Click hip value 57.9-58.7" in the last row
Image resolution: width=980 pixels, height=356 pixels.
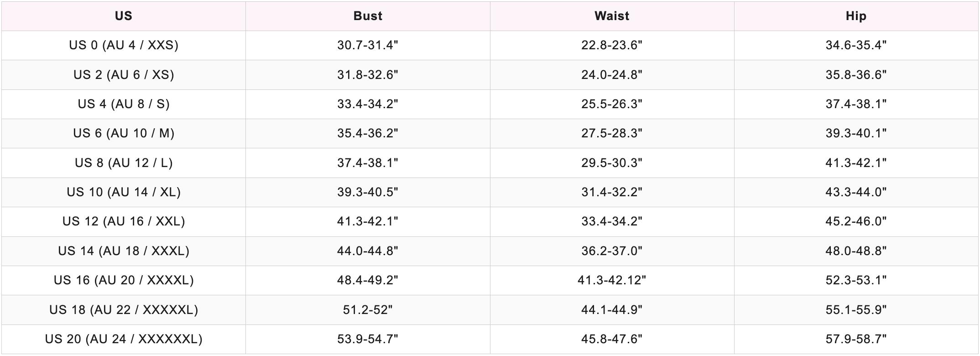click(856, 339)
